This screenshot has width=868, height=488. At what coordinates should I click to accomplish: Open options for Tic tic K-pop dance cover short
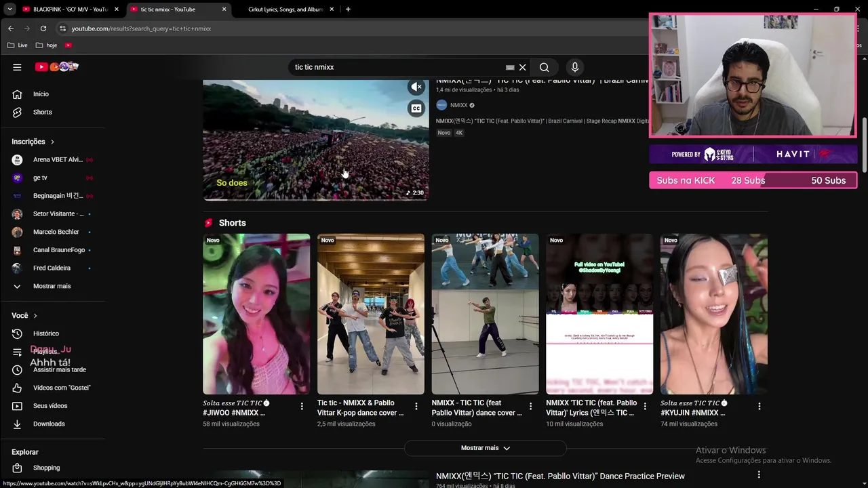tap(416, 406)
